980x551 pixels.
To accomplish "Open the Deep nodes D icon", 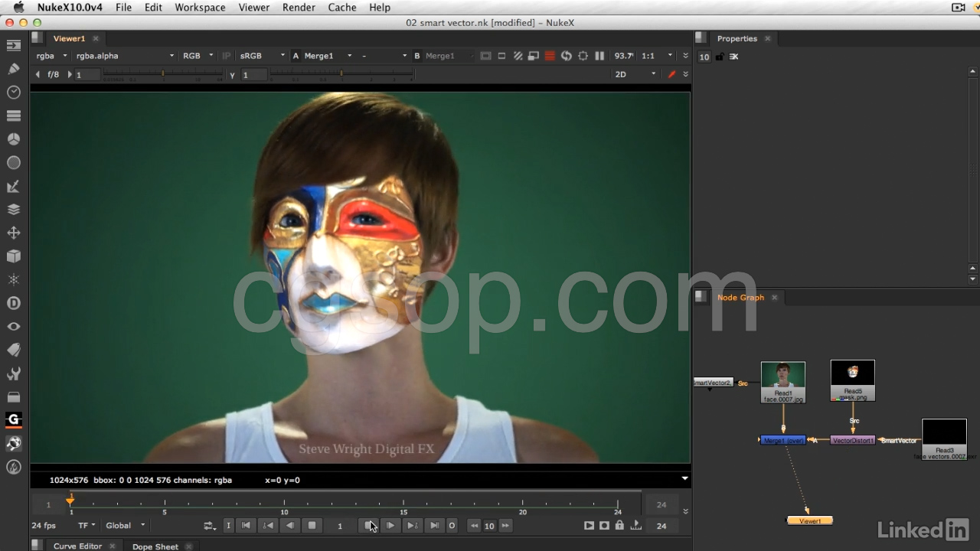I will coord(14,303).
